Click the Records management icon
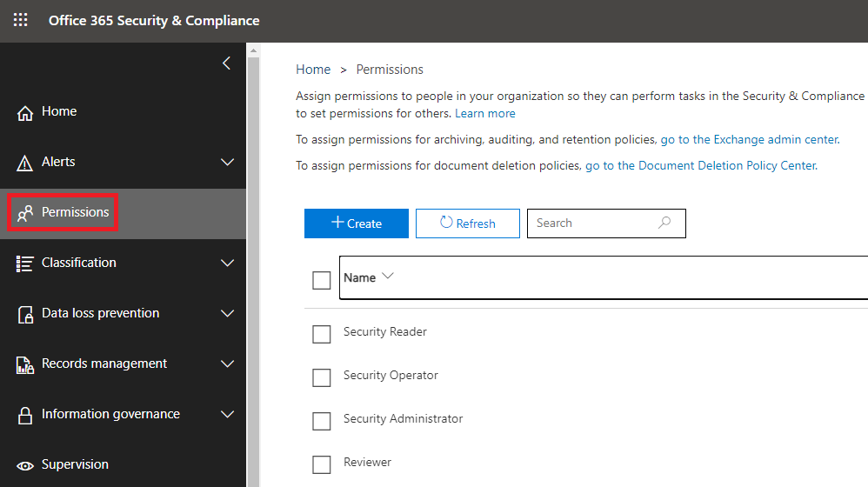 click(x=25, y=364)
